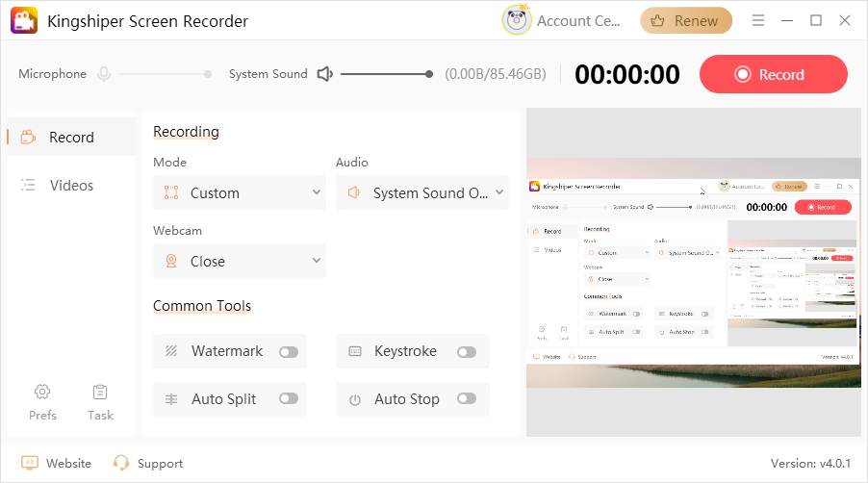Viewport: 868px width, 483px height.
Task: Mute the microphone icon
Action: click(104, 74)
